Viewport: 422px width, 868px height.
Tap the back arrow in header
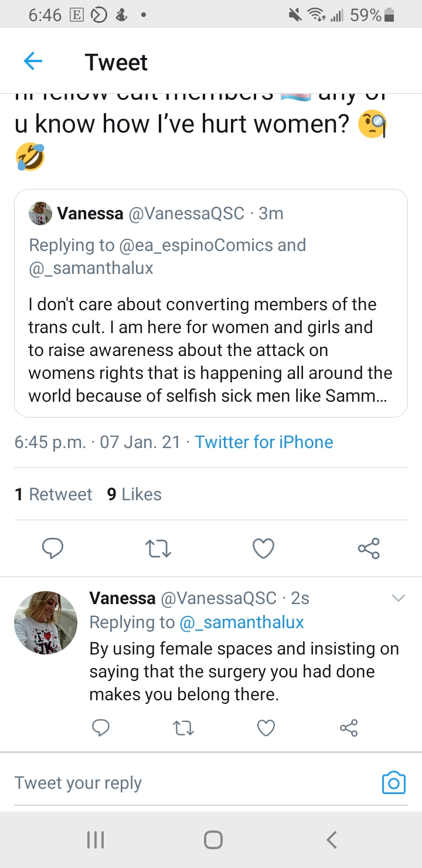point(33,62)
